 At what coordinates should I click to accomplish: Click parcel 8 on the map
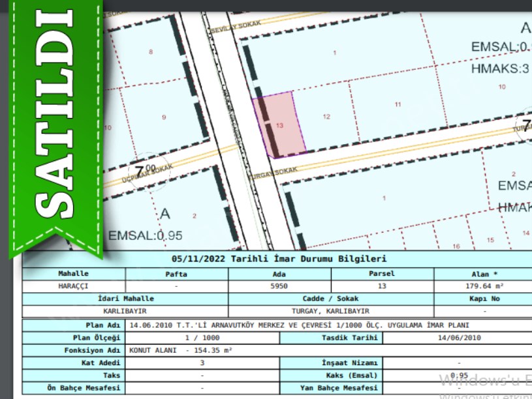(151, 52)
